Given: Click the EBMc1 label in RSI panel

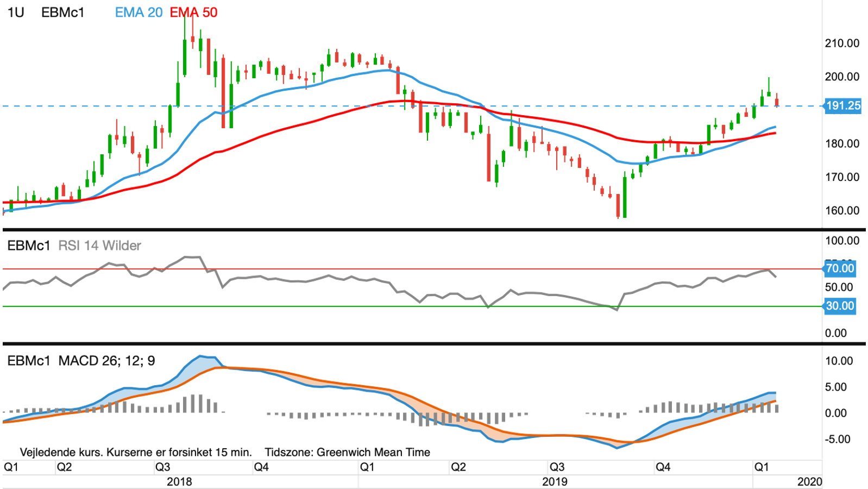Looking at the screenshot, I should (29, 246).
